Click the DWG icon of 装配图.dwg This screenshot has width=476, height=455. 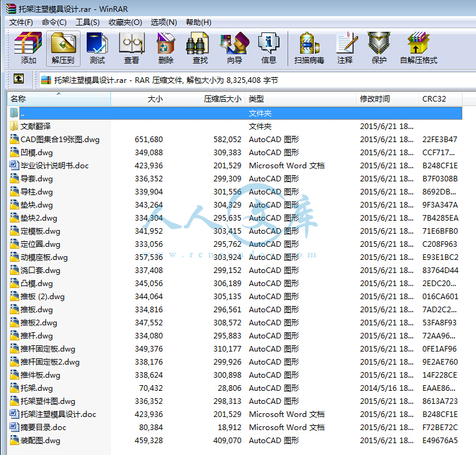click(x=14, y=440)
